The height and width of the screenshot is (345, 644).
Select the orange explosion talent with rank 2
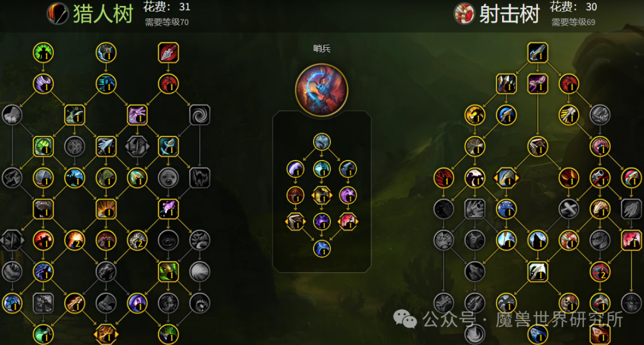tap(75, 240)
